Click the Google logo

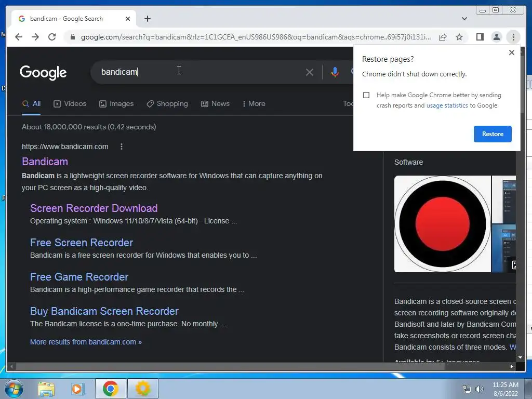tap(43, 73)
